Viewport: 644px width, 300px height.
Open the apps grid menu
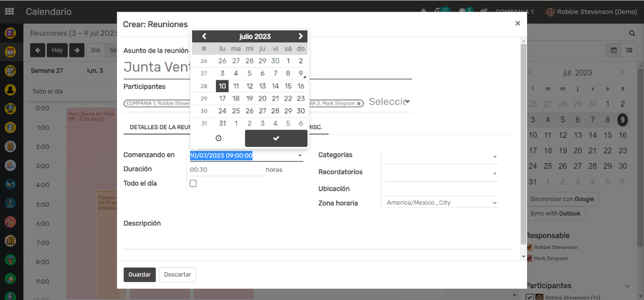pyautogui.click(x=9, y=11)
